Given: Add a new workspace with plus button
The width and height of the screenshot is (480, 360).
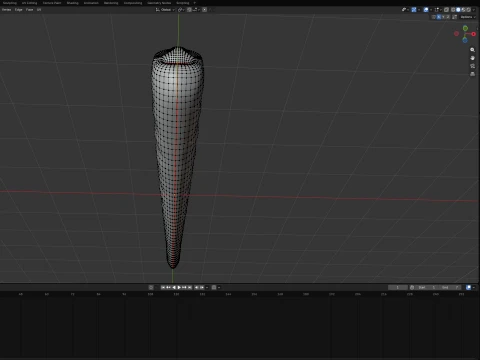Looking at the screenshot, I should [195, 3].
